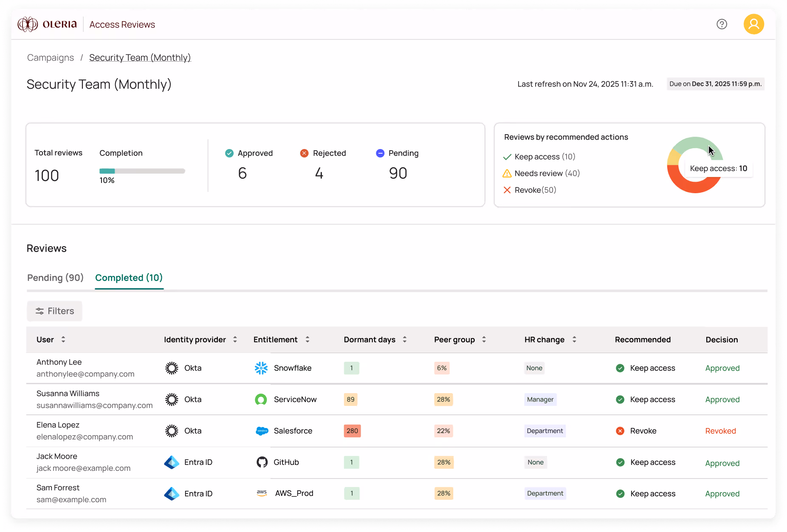This screenshot has height=532, width=787.
Task: Click the Pending blue minus icon
Action: point(380,153)
